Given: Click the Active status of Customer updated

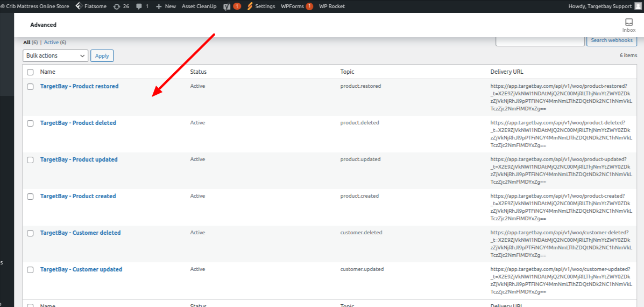Looking at the screenshot, I should tap(197, 269).
